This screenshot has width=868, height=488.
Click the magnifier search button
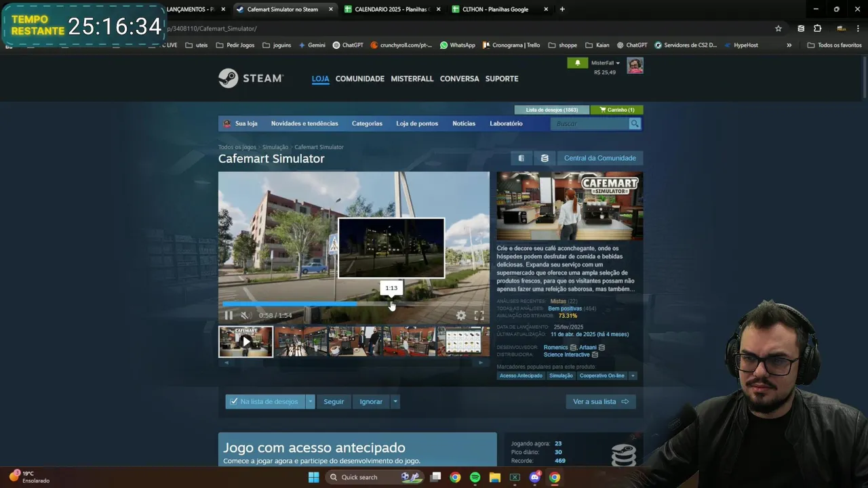tap(635, 123)
